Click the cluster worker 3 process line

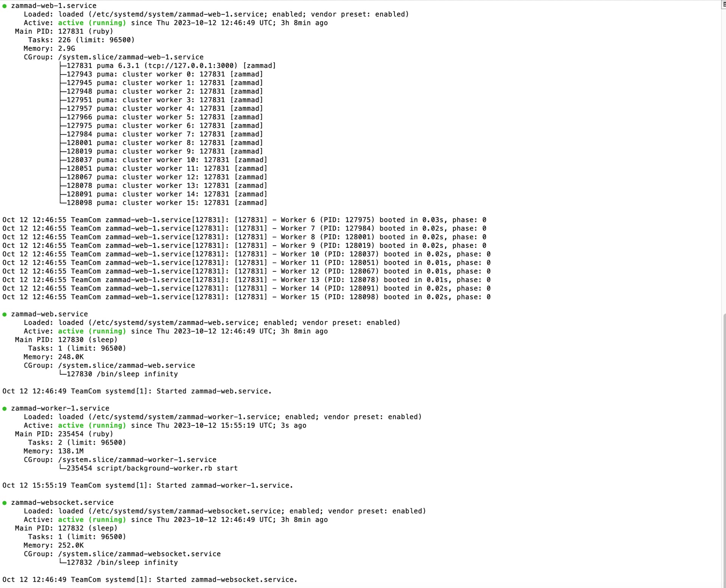pos(162,100)
